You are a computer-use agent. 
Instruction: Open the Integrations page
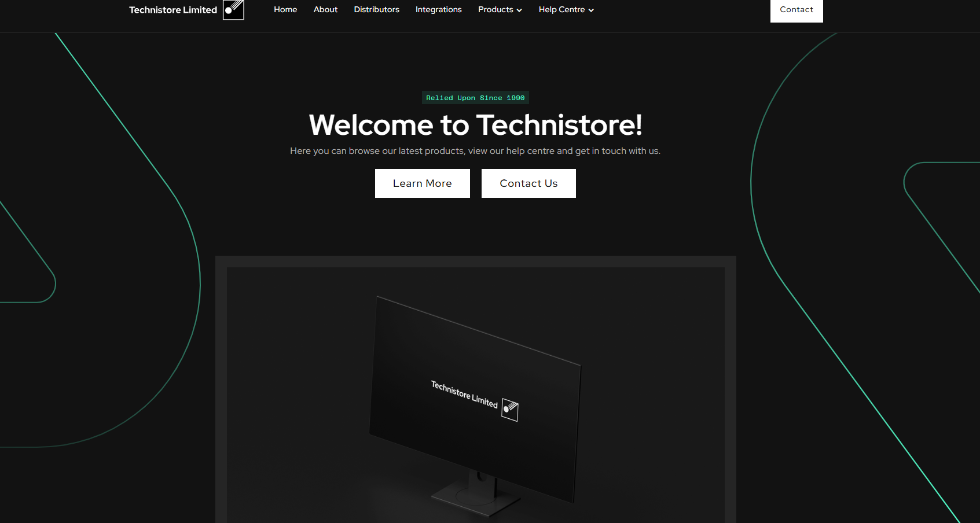438,10
